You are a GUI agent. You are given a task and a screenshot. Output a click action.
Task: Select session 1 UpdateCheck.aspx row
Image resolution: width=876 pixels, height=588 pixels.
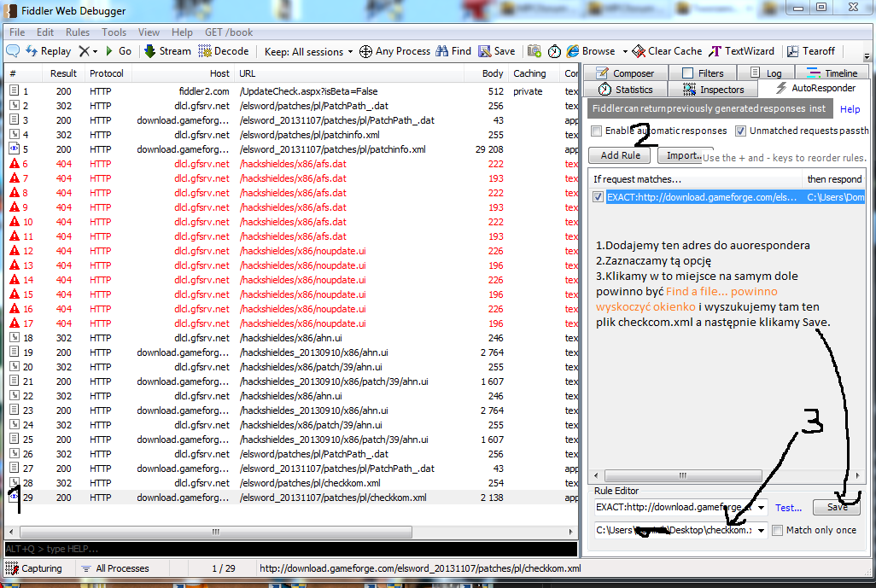click(x=292, y=91)
